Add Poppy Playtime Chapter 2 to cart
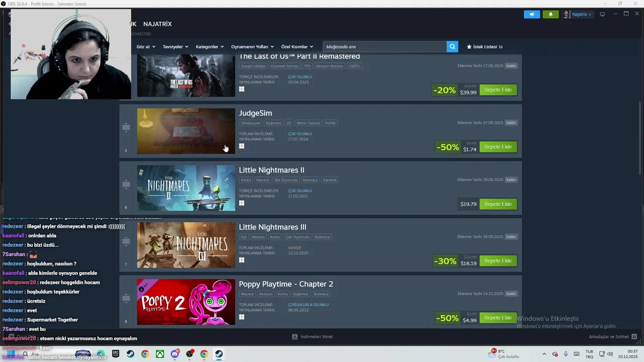 point(498,318)
